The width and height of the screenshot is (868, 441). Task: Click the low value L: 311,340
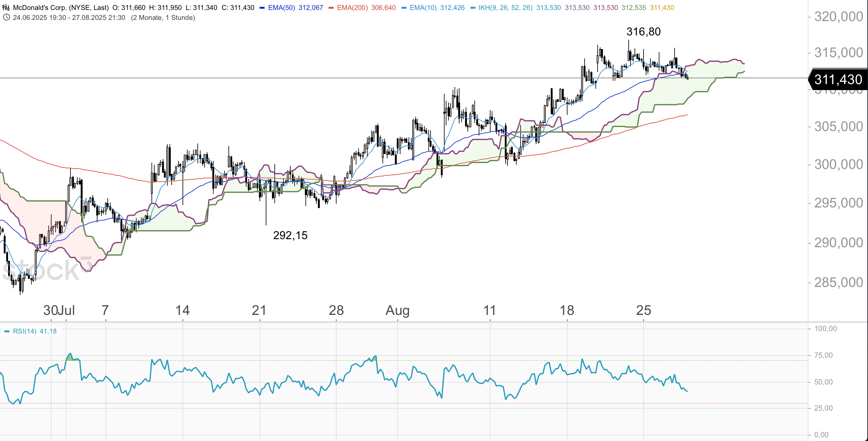tap(201, 7)
